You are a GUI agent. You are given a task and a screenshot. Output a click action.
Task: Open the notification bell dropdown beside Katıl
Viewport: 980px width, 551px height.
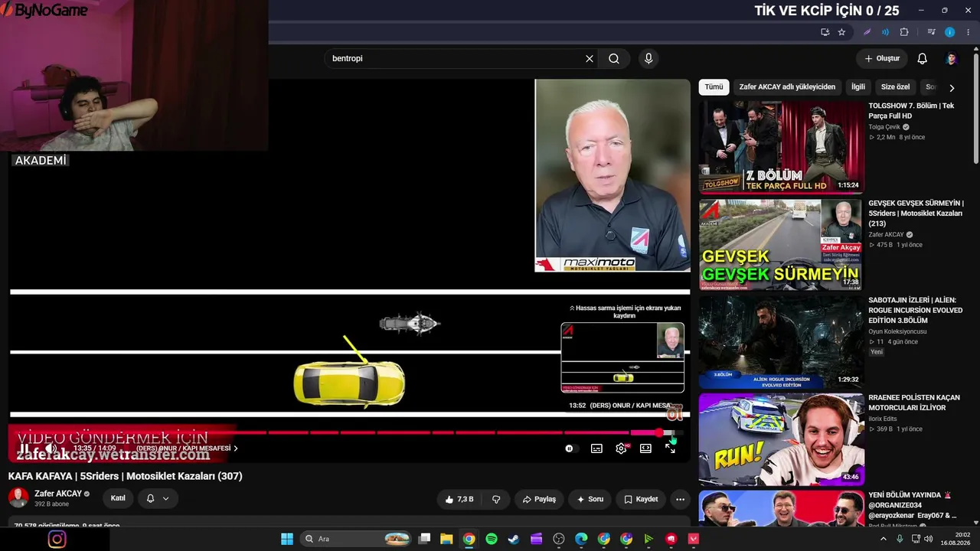tap(158, 498)
